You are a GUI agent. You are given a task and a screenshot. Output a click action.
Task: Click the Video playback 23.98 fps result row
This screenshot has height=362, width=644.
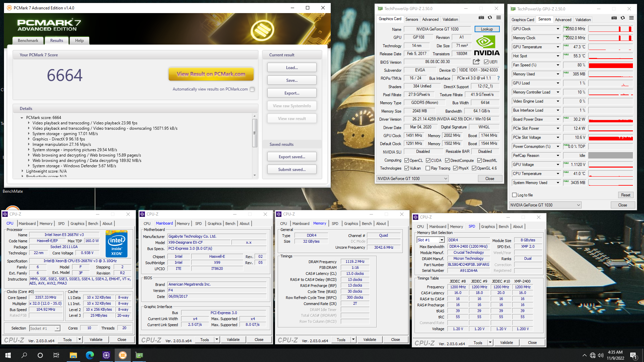tap(85, 123)
